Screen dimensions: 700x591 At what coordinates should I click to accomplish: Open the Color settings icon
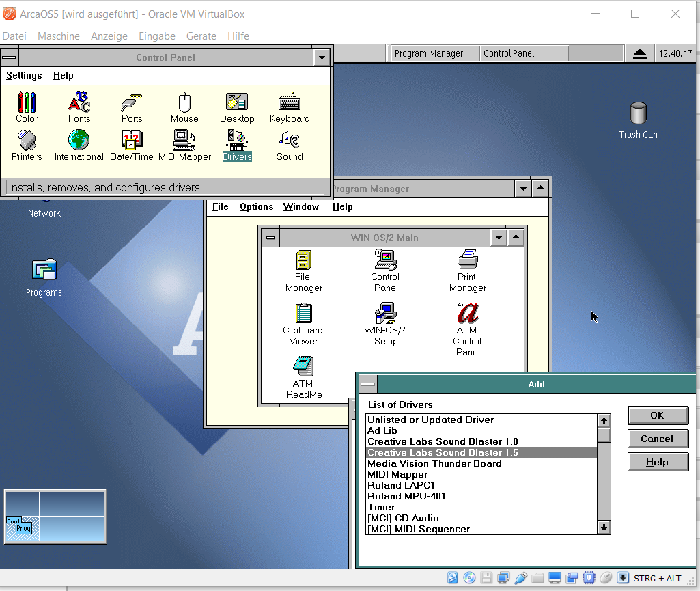[27, 107]
